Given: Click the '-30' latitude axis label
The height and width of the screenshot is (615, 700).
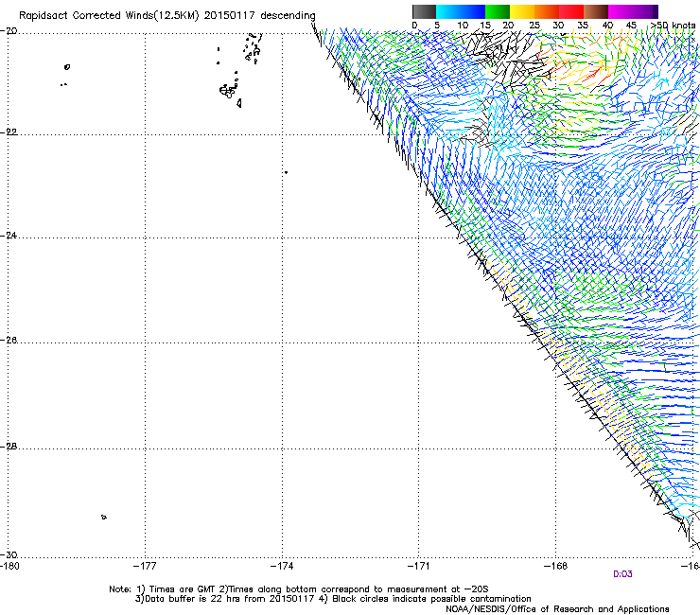Looking at the screenshot, I should click(9, 554).
